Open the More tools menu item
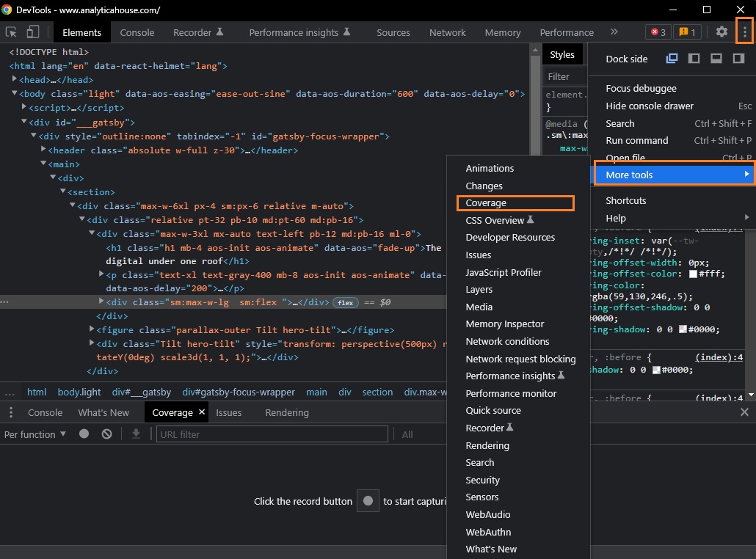756x559 pixels. tap(672, 175)
